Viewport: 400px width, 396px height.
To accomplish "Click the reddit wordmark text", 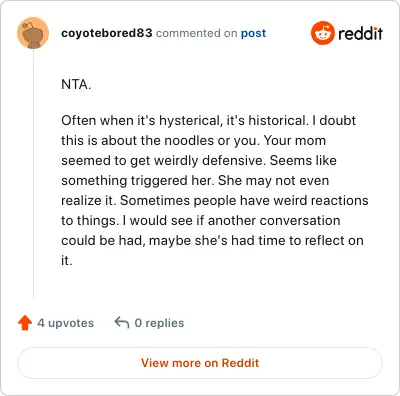I will click(361, 33).
